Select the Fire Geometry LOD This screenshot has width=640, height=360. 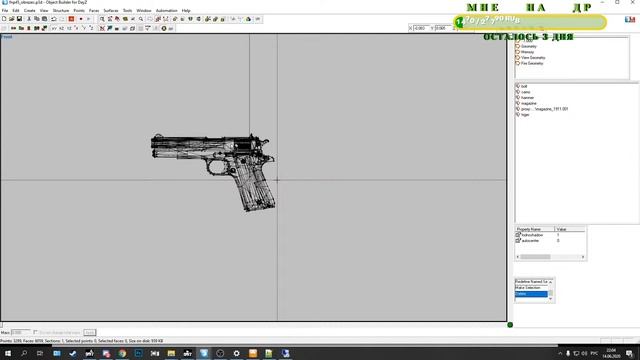532,64
